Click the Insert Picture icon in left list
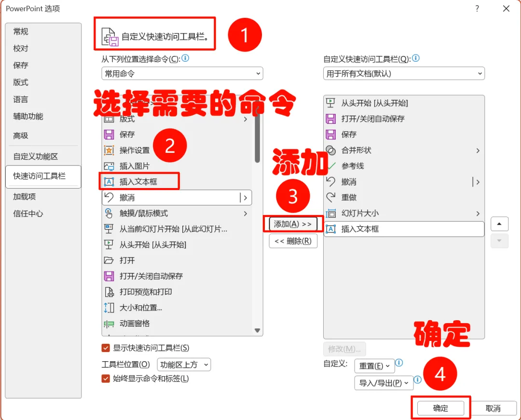The height and width of the screenshot is (420, 521). [x=109, y=166]
